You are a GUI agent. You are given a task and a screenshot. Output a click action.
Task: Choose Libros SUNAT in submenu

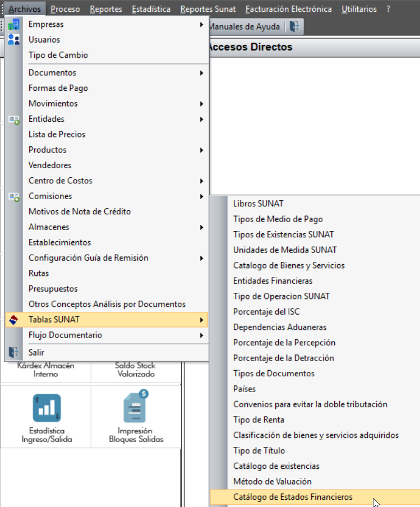[x=315, y=204]
